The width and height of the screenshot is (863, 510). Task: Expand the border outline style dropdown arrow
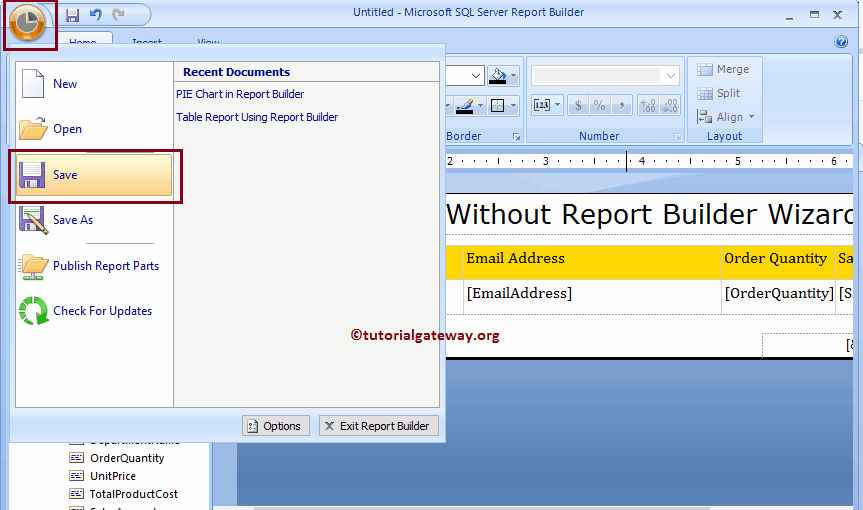click(514, 106)
